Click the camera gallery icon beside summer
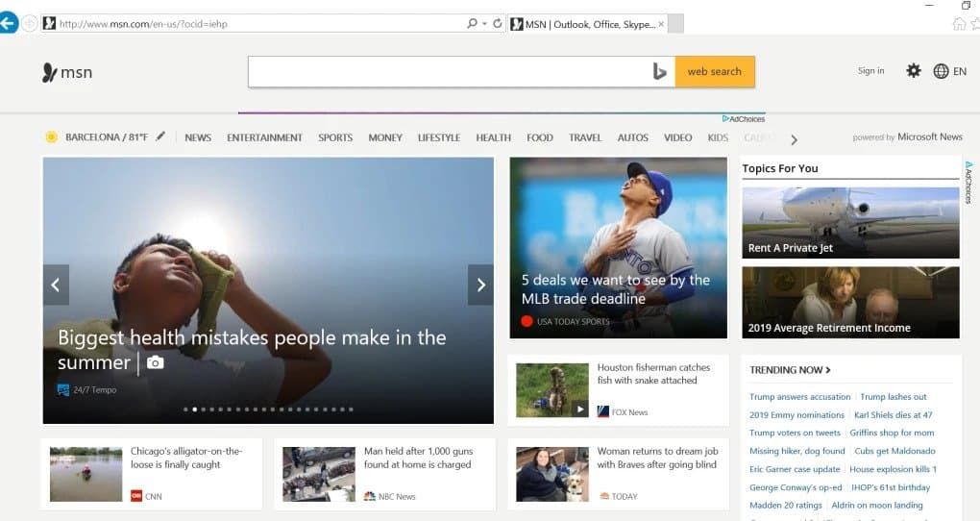The width and height of the screenshot is (980, 521). 155,362
